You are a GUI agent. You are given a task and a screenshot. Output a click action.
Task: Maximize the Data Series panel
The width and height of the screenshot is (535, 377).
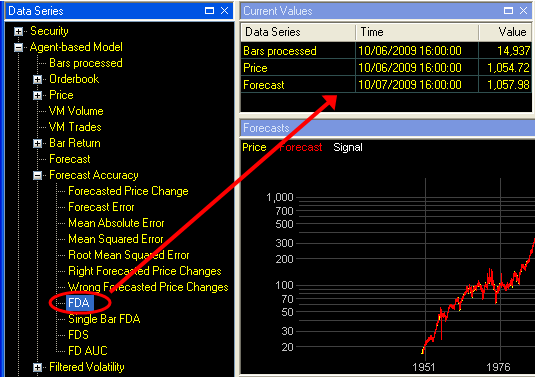click(x=209, y=11)
